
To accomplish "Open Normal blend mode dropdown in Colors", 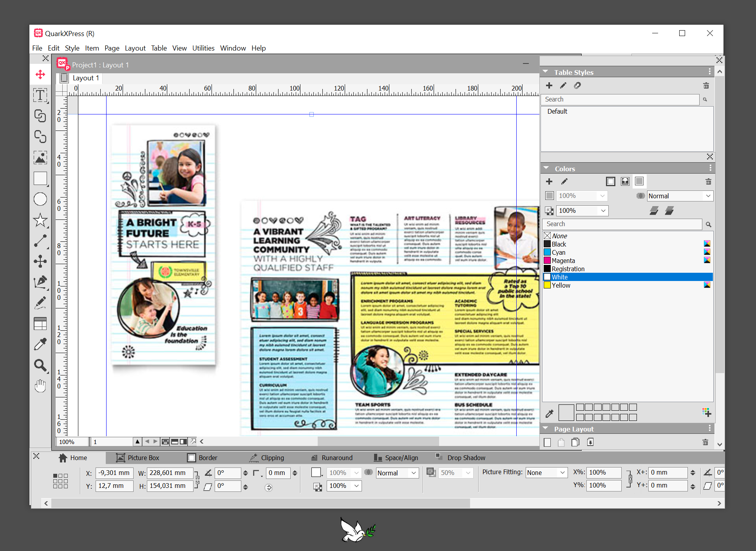I will (x=680, y=196).
